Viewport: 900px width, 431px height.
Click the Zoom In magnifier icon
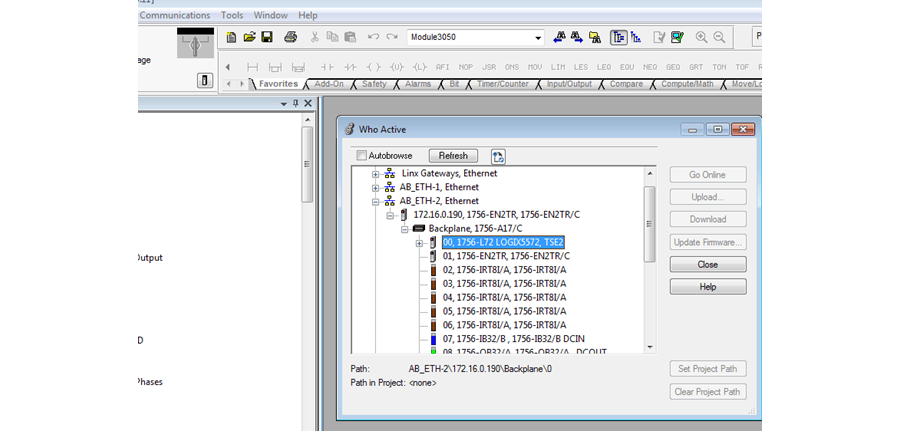(701, 37)
